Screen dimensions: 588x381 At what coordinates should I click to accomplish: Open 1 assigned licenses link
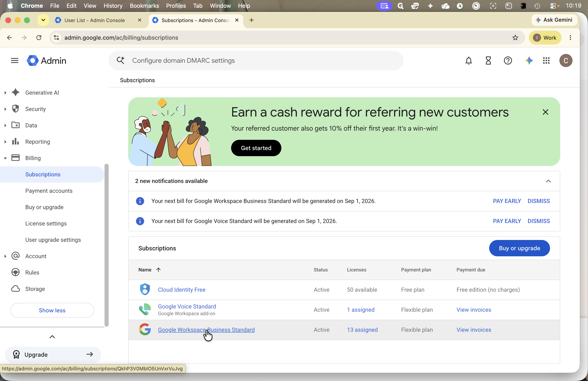coord(361,309)
